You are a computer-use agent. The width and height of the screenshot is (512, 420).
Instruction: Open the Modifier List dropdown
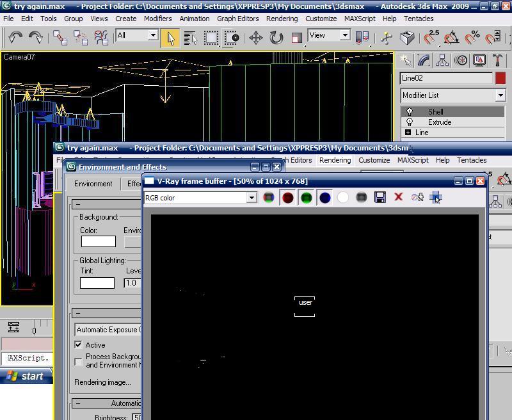pos(500,95)
